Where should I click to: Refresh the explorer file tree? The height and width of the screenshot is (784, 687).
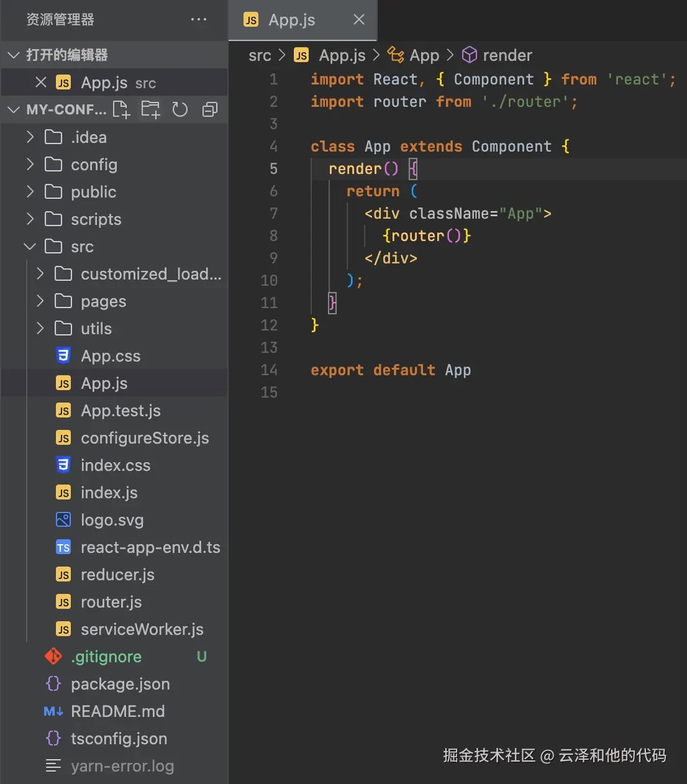tap(180, 109)
